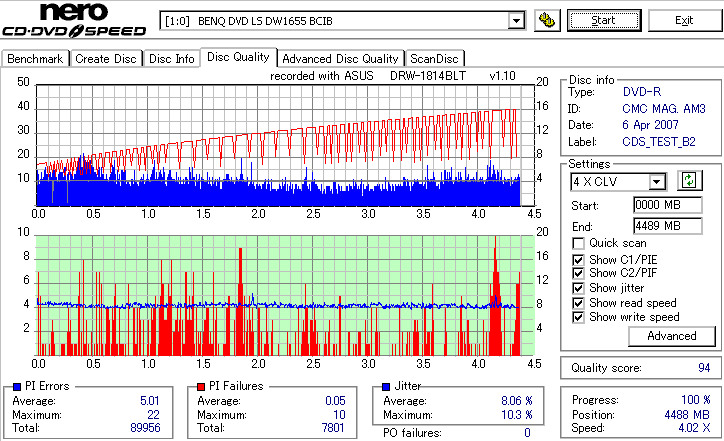The height and width of the screenshot is (441, 724).
Task: Click the blue Jitter legend square
Action: pyautogui.click(x=386, y=387)
